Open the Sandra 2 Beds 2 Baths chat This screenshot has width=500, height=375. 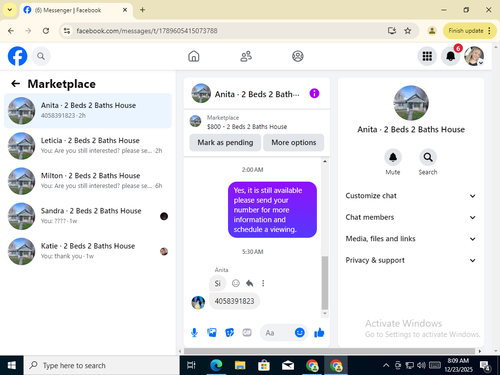coord(88,216)
